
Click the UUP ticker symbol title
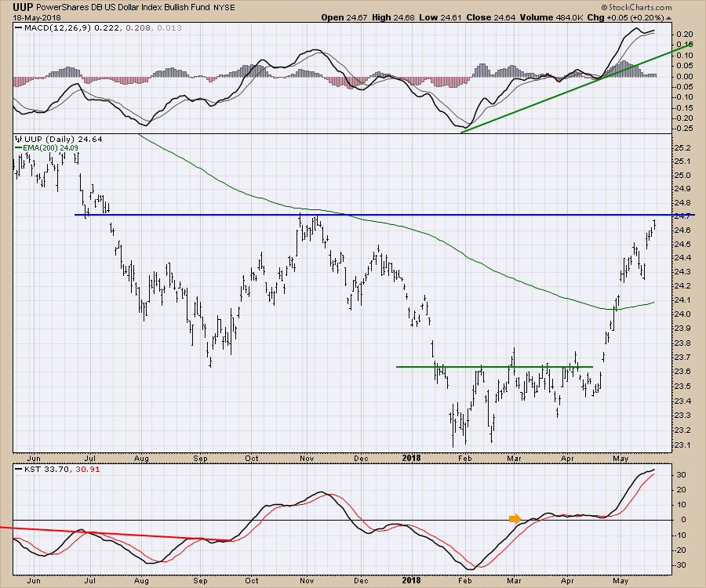[23, 7]
